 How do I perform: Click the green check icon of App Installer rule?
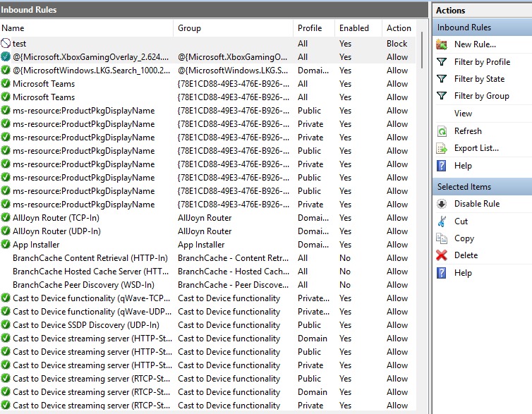(x=6, y=245)
